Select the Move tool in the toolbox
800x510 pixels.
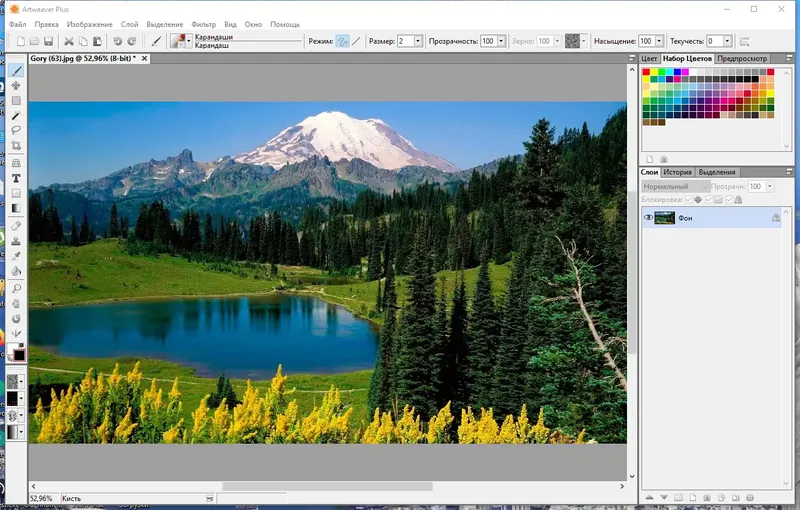[x=16, y=86]
